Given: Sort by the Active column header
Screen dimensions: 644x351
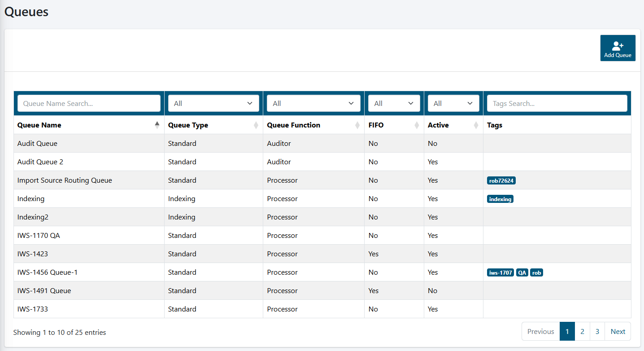Looking at the screenshot, I should pos(453,125).
